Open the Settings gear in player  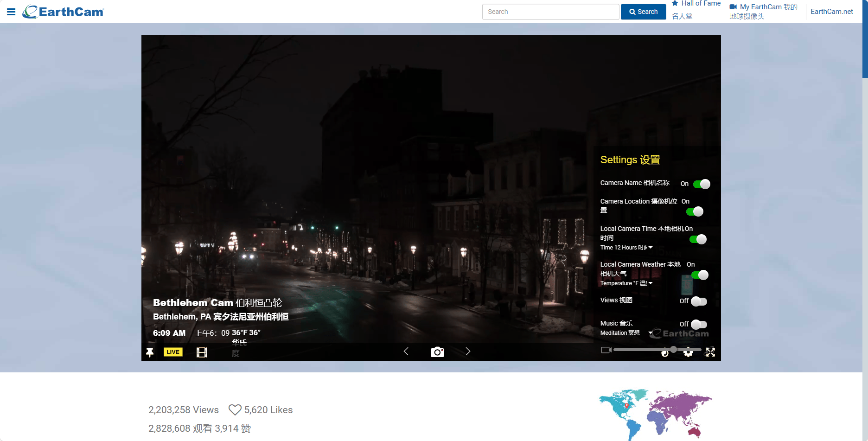pyautogui.click(x=688, y=352)
